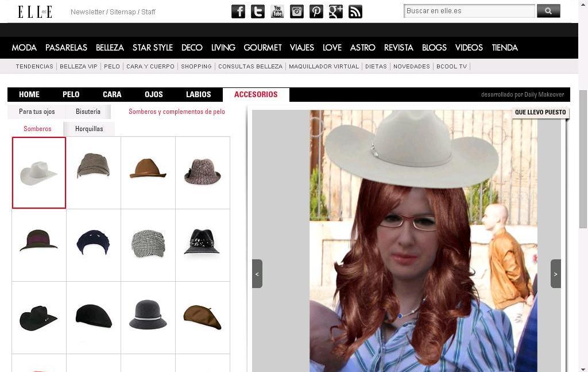This screenshot has width=588, height=372.
Task: Click the ELLE logo
Action: [x=35, y=11]
